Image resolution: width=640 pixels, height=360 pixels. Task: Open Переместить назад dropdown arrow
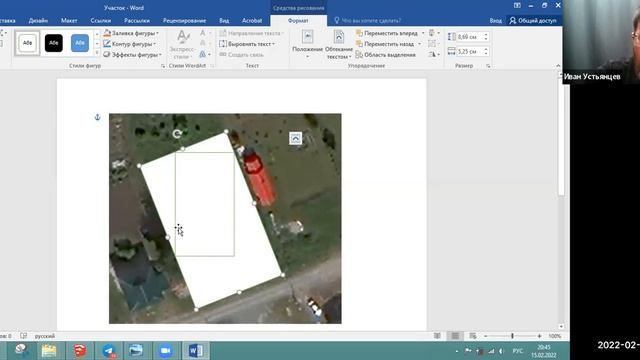(x=419, y=44)
